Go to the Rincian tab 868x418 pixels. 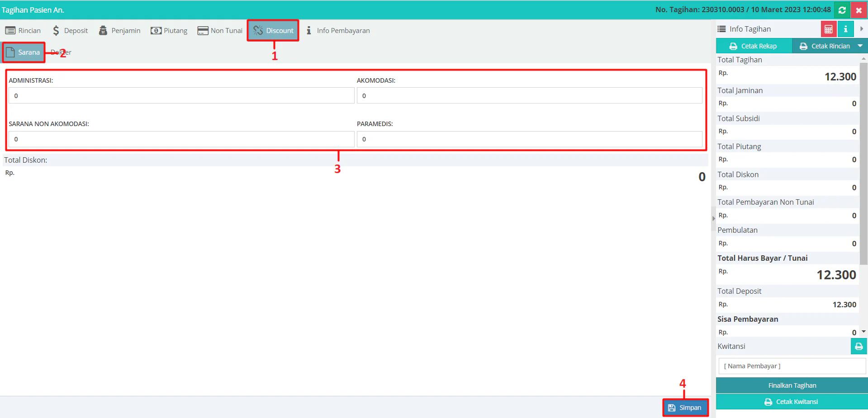(23, 31)
